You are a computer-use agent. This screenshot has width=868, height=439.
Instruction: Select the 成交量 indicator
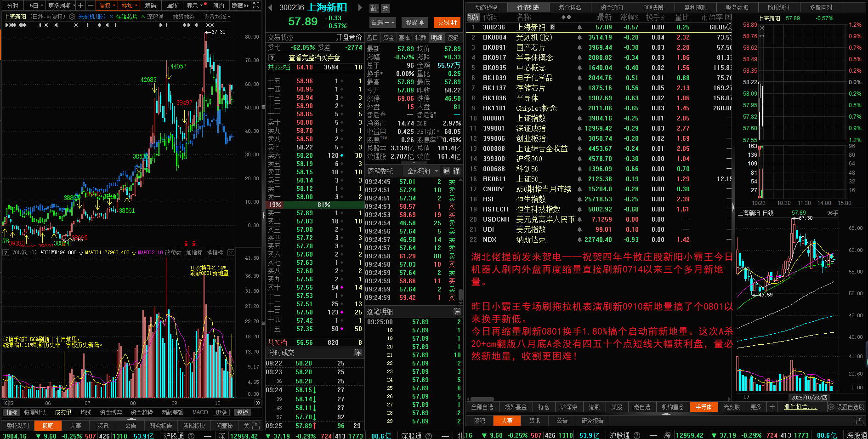[63, 412]
